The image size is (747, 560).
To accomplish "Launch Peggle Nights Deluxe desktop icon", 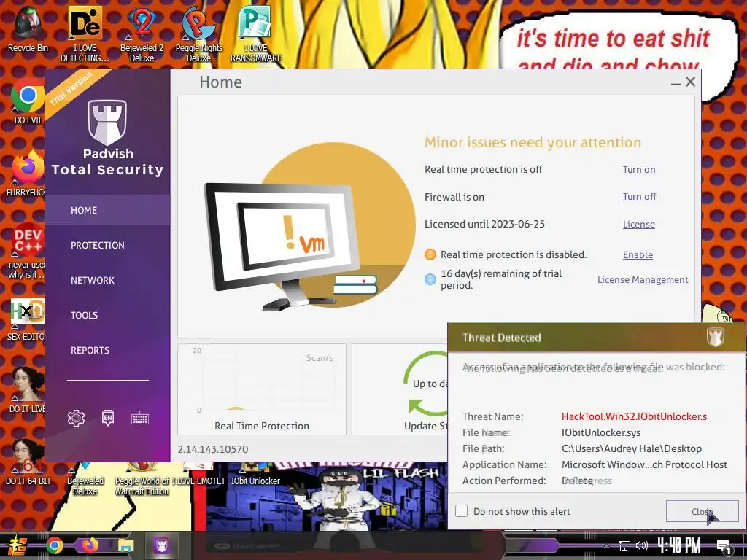I will (198, 34).
